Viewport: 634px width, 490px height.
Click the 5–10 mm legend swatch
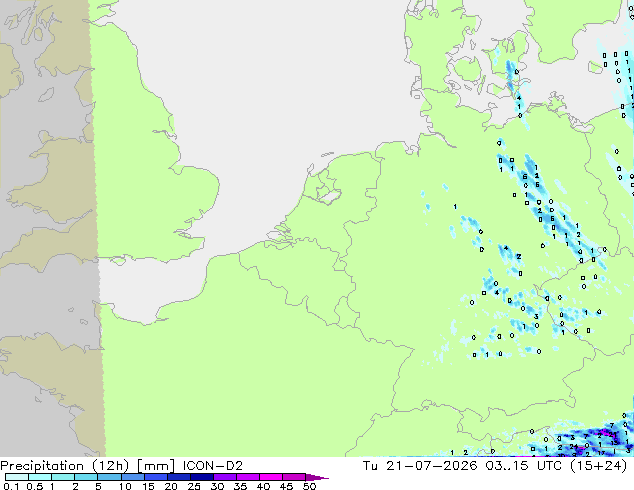pos(109,477)
